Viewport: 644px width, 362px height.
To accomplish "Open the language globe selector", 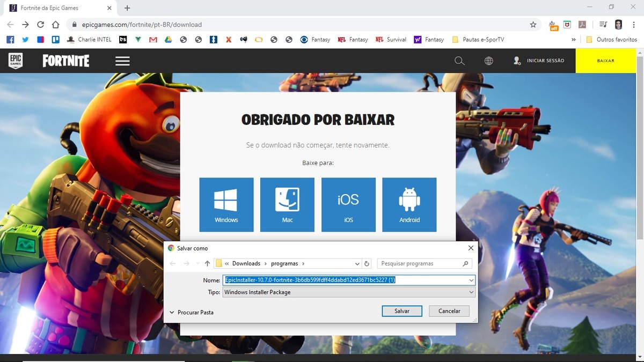I will [x=489, y=61].
